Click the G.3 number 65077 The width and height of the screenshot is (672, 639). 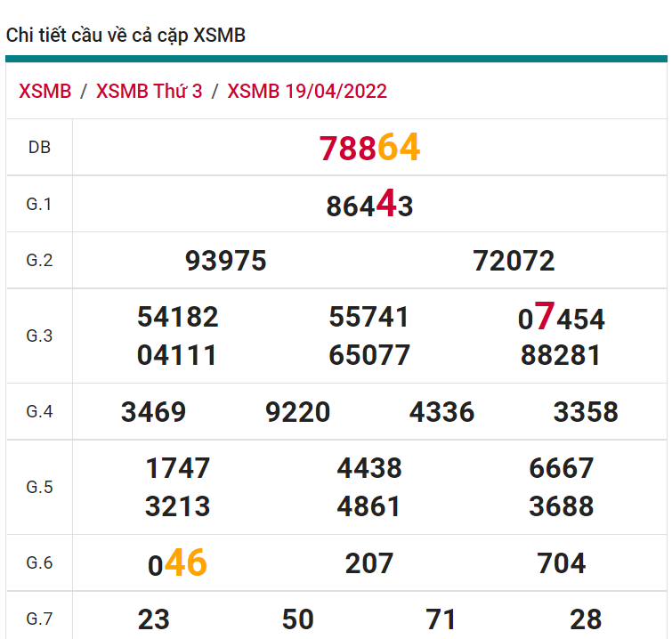point(369,356)
